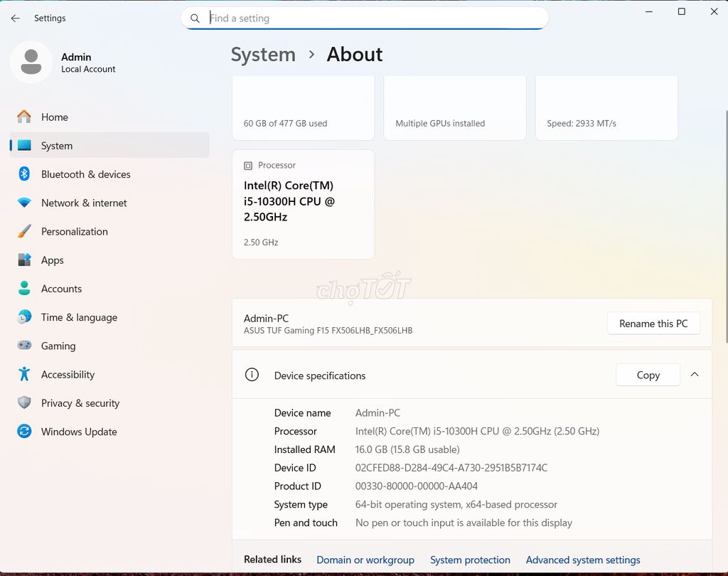Open Bluetooth & devices settings
This screenshot has height=576, width=728.
point(85,174)
